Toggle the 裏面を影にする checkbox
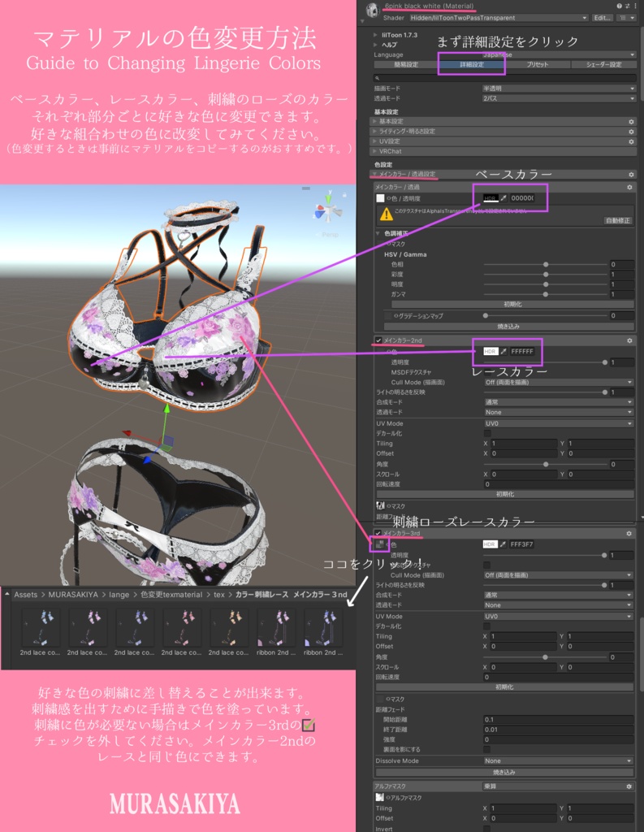 click(486, 749)
